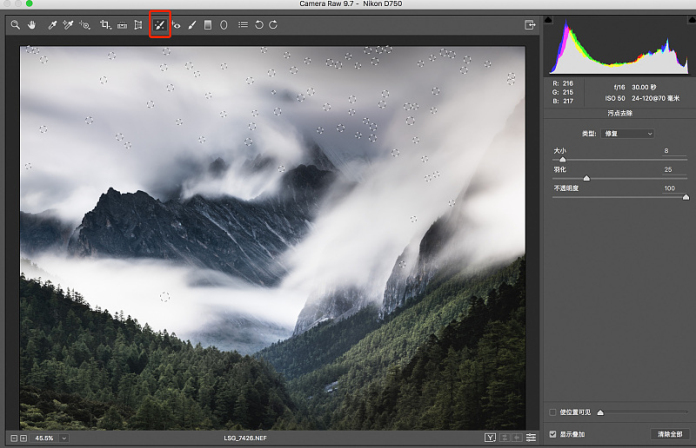The width and height of the screenshot is (696, 448).
Task: Uncheck the 显示叠加 checkbox
Action: pos(553,434)
